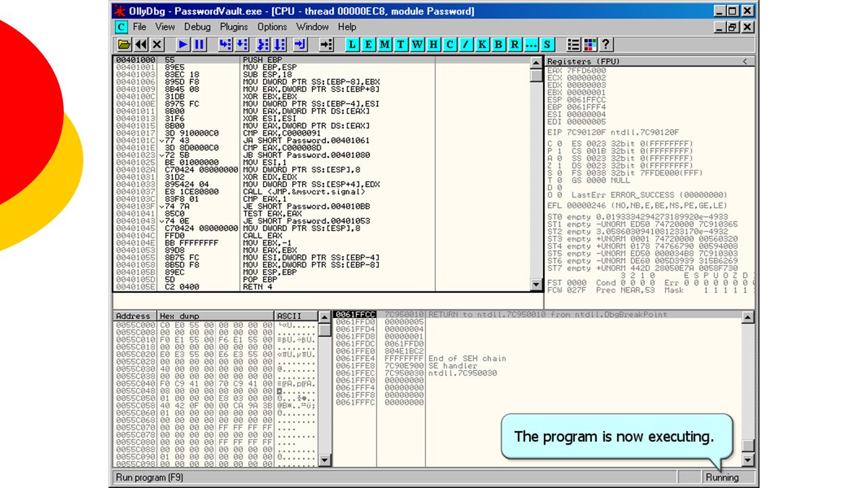Open the Options menu

click(x=272, y=27)
